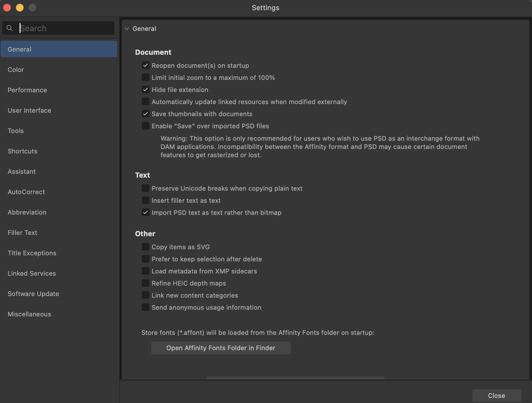Switch to User Interface settings
This screenshot has width=532, height=403.
point(59,110)
